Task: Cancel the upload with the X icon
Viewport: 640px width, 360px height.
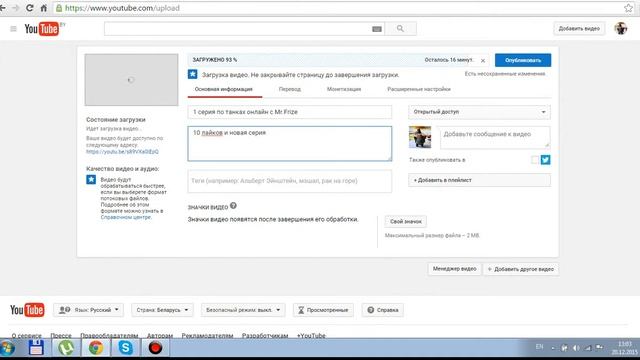Action: [x=483, y=60]
